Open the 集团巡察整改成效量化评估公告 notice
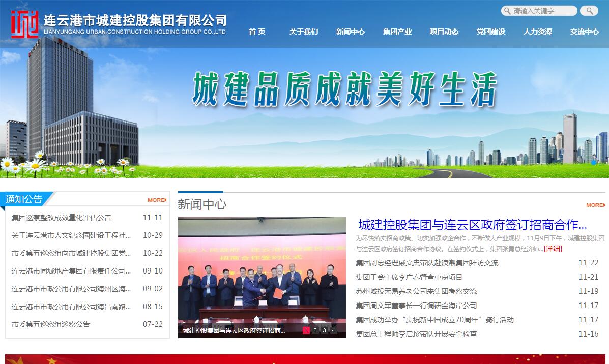The width and height of the screenshot is (609, 364). point(62,218)
